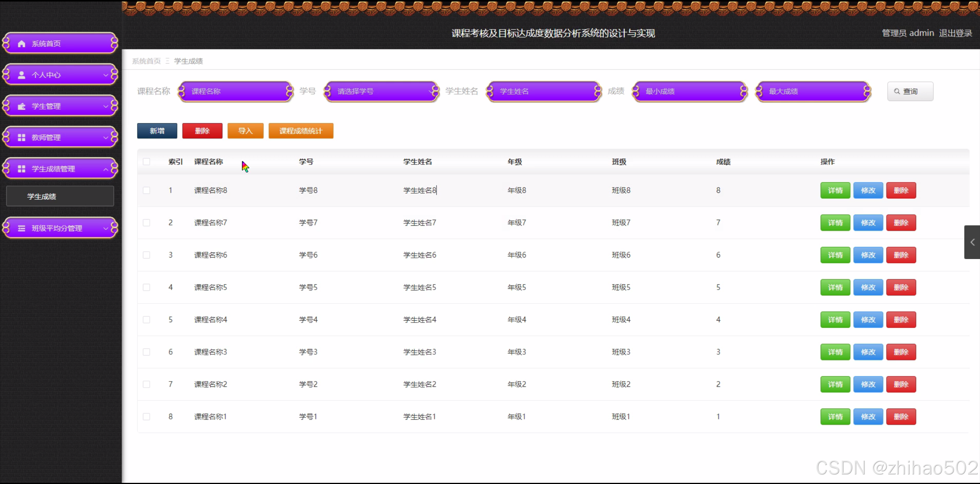Check the checkbox for row 课程名称5
This screenshot has width=980, height=484.
146,287
